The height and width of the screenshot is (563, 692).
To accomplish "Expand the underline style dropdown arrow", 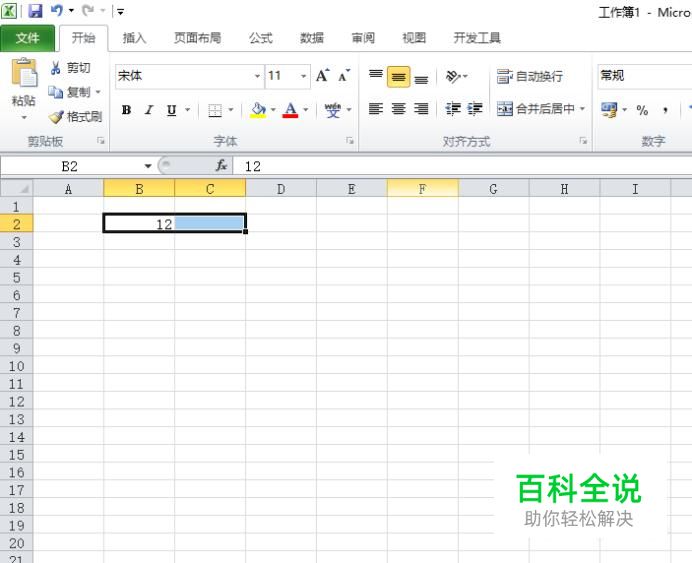I will coord(188,109).
